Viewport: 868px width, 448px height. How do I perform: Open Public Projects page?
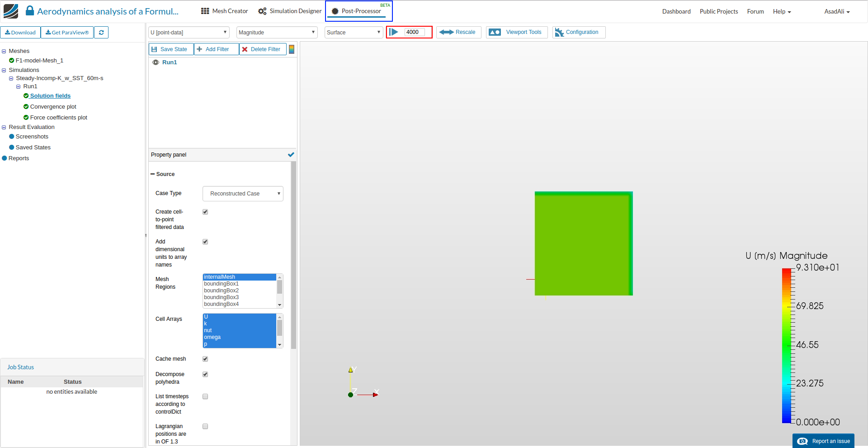(719, 12)
